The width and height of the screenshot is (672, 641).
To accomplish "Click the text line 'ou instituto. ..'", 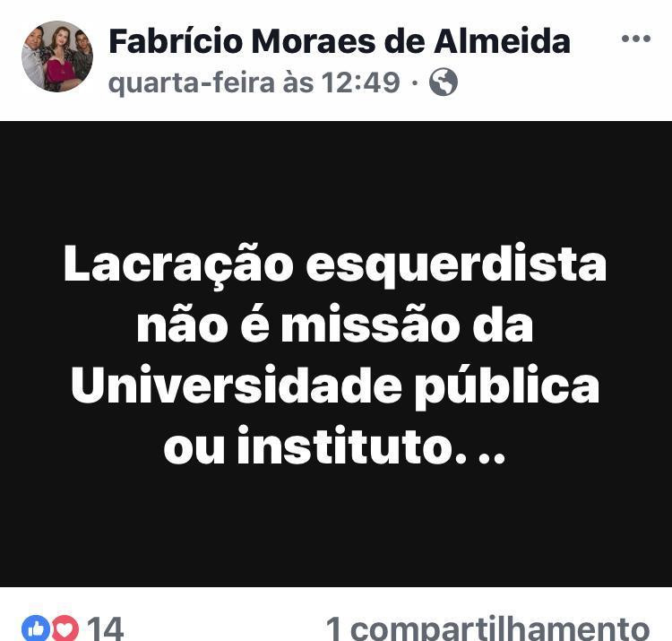I will pyautogui.click(x=335, y=446).
